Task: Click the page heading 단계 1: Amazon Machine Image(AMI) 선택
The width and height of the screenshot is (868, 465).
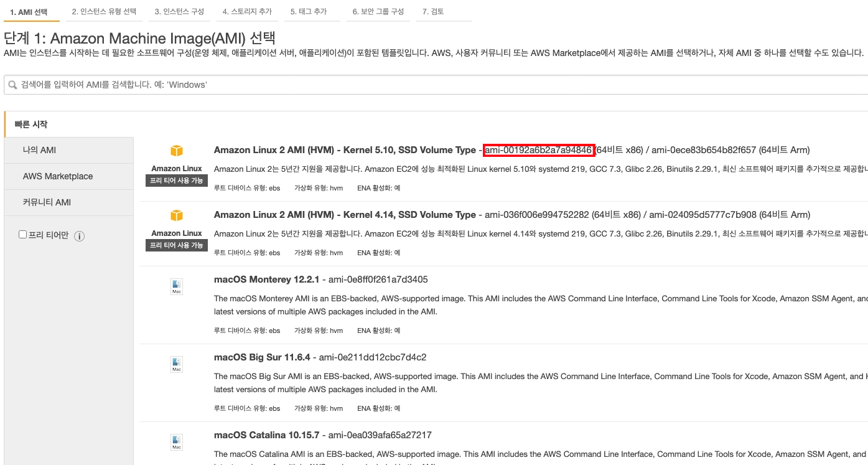Action: coord(140,37)
